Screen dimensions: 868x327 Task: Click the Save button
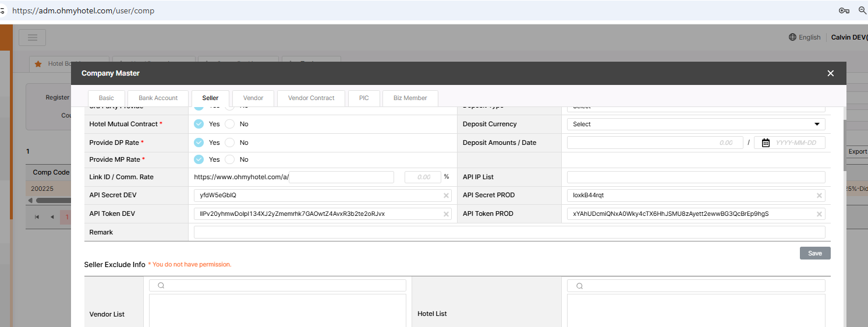(x=814, y=253)
